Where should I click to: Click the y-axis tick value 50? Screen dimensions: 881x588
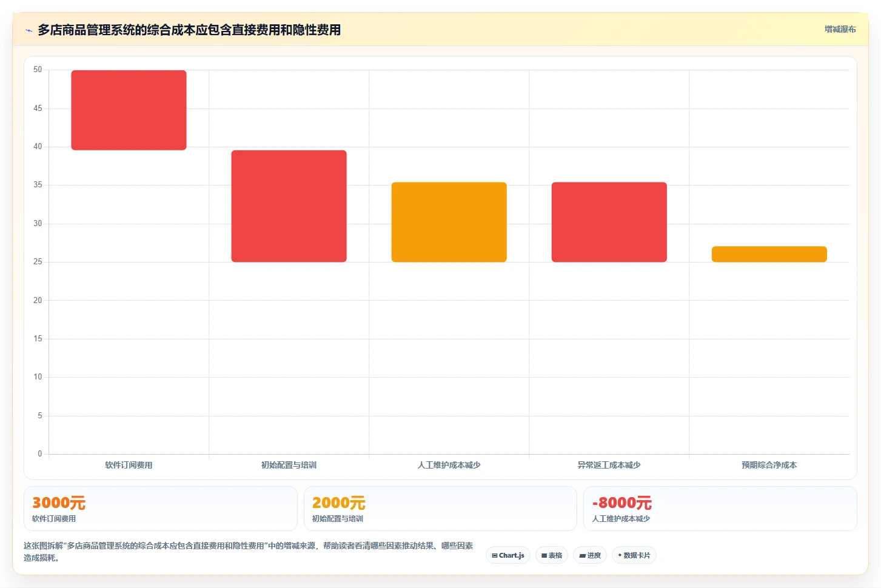[x=38, y=70]
